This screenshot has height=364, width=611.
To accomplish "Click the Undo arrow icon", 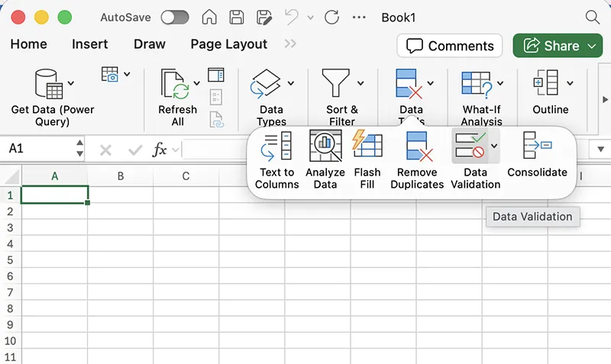I will (x=292, y=17).
